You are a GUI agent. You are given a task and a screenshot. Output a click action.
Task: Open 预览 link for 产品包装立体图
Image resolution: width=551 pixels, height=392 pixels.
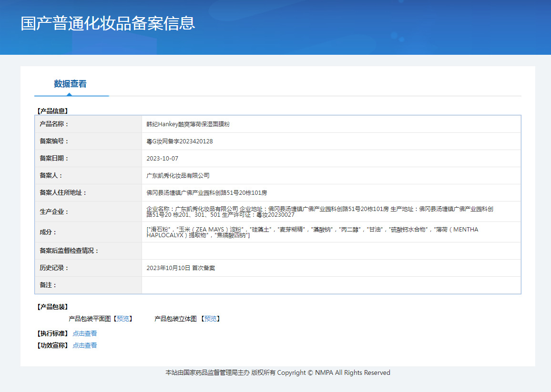(210, 319)
